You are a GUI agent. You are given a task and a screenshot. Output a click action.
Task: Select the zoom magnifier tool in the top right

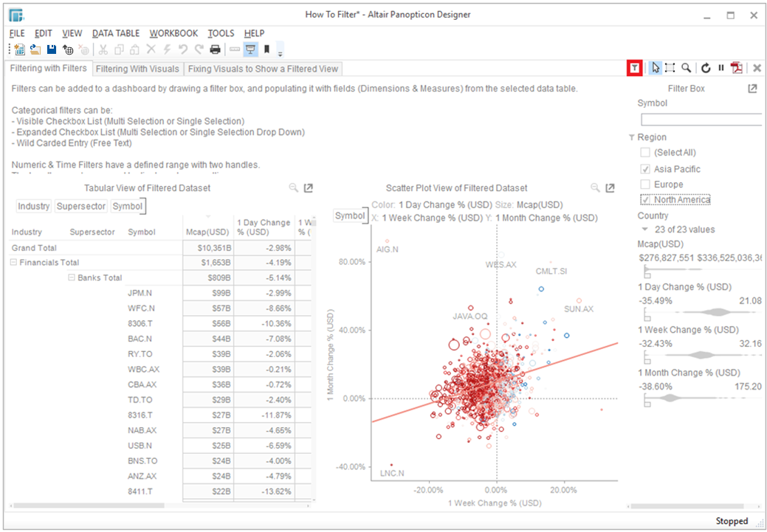687,68
